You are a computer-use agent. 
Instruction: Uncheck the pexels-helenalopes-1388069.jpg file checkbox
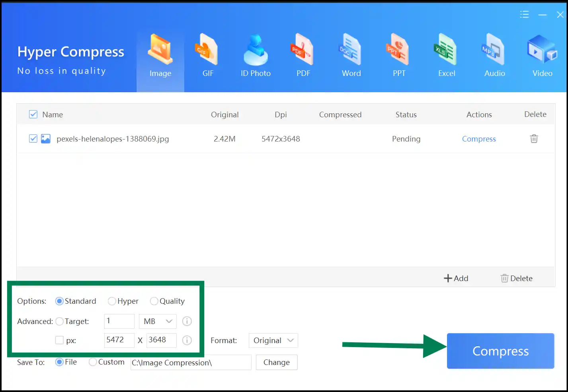tap(33, 138)
